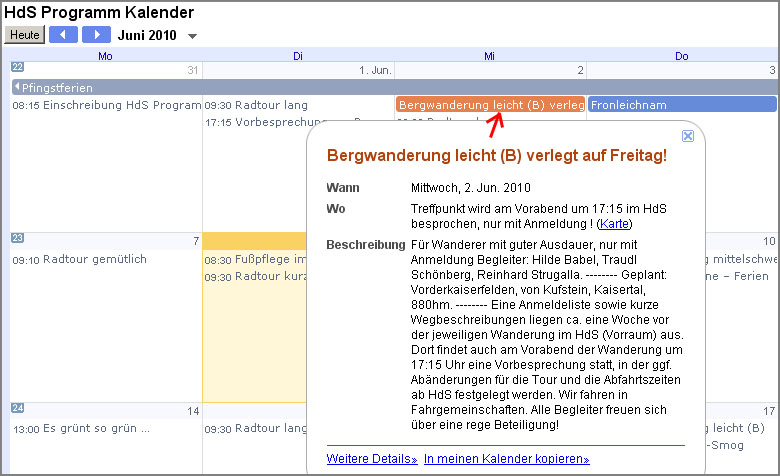
Task: Open 17:15 Vorbesprechung event
Action: (x=266, y=122)
